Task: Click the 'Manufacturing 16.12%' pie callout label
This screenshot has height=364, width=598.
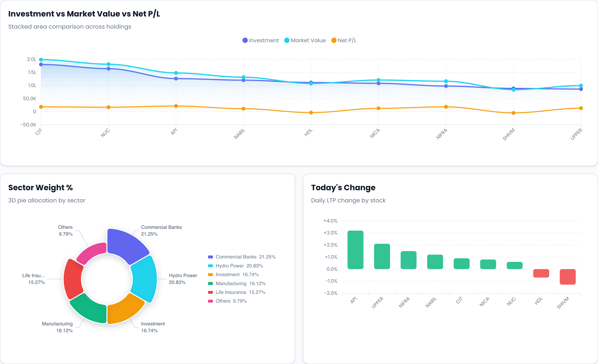Action: [x=57, y=327]
